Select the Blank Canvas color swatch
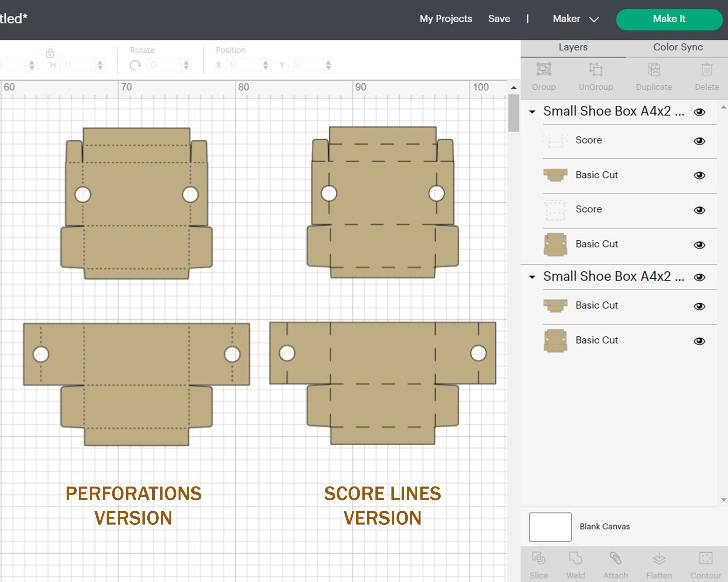Image resolution: width=728 pixels, height=582 pixels. click(550, 526)
